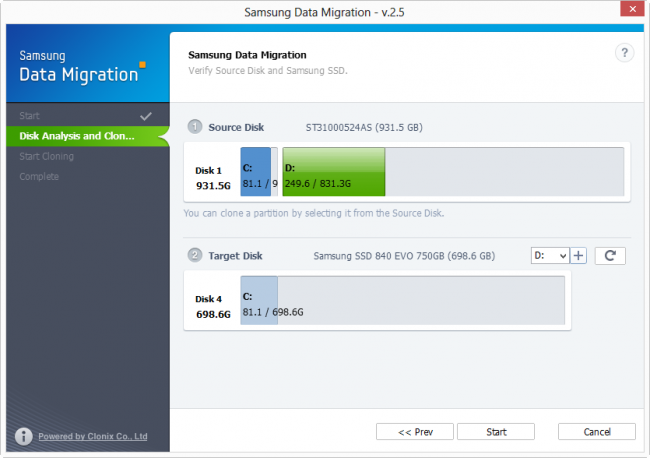Go back with the << Prev button
This screenshot has width=650, height=458.
click(x=415, y=432)
